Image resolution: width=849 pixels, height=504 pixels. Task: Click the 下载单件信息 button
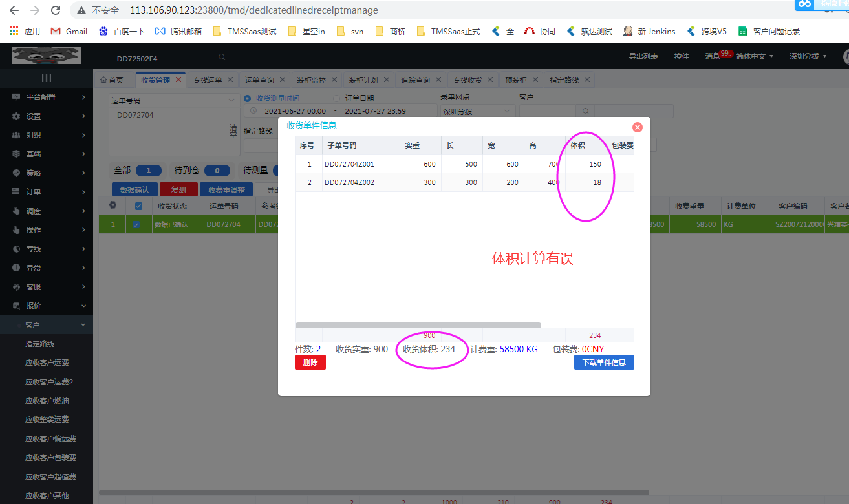tap(604, 362)
